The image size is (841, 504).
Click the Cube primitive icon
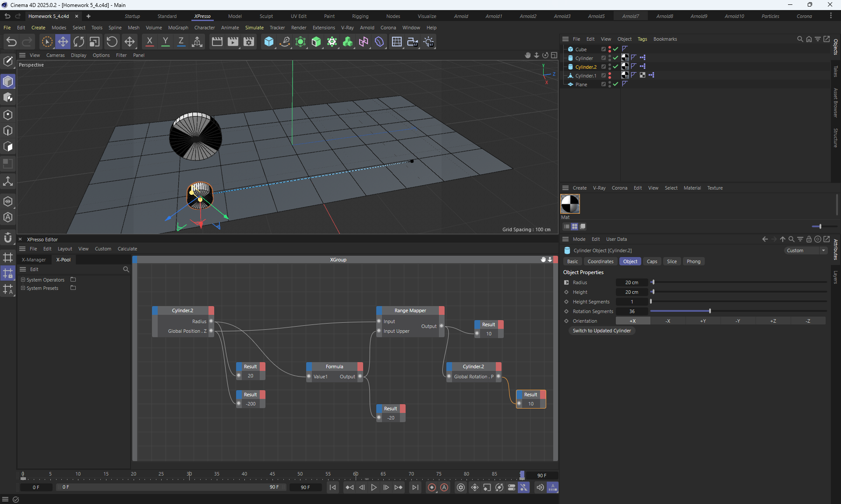[269, 42]
